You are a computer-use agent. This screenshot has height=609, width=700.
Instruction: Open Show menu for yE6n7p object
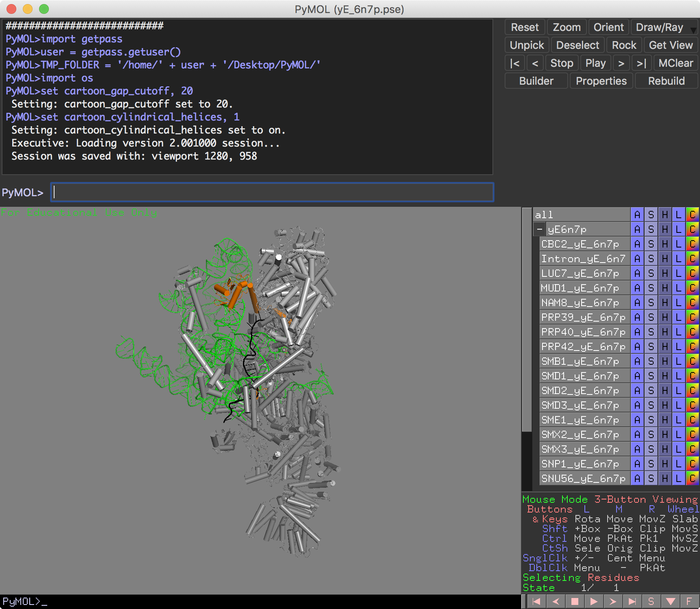[651, 229]
